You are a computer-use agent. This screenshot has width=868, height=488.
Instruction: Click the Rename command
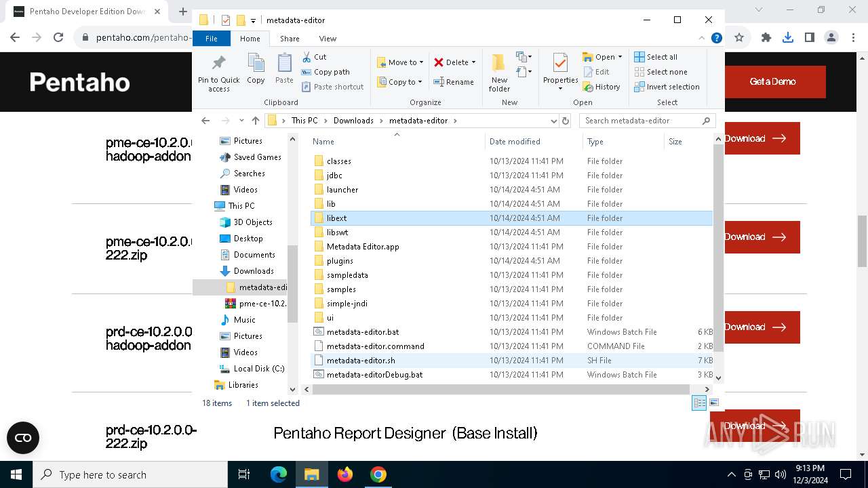click(x=454, y=82)
